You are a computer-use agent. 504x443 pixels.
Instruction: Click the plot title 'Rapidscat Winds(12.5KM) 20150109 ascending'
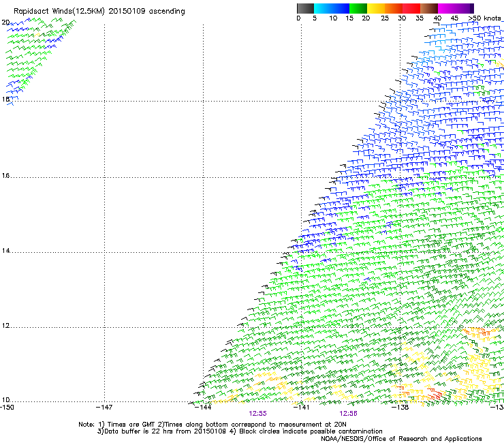99,12
